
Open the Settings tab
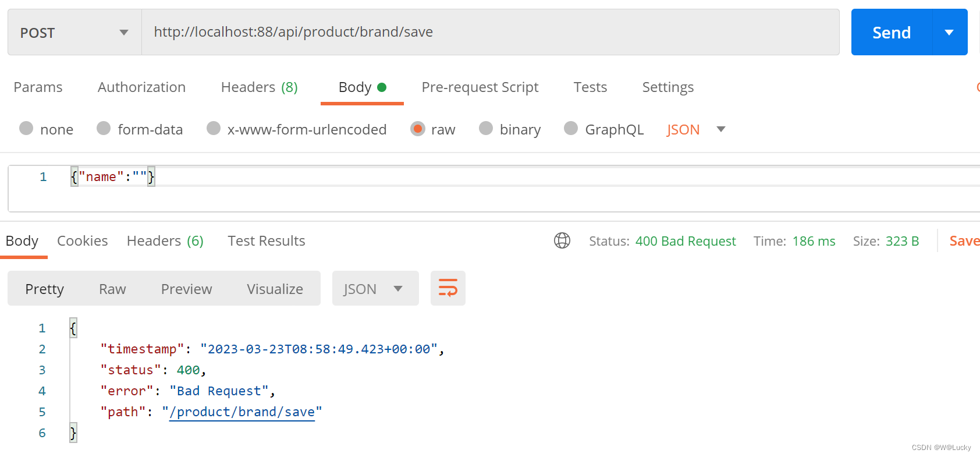click(x=668, y=87)
